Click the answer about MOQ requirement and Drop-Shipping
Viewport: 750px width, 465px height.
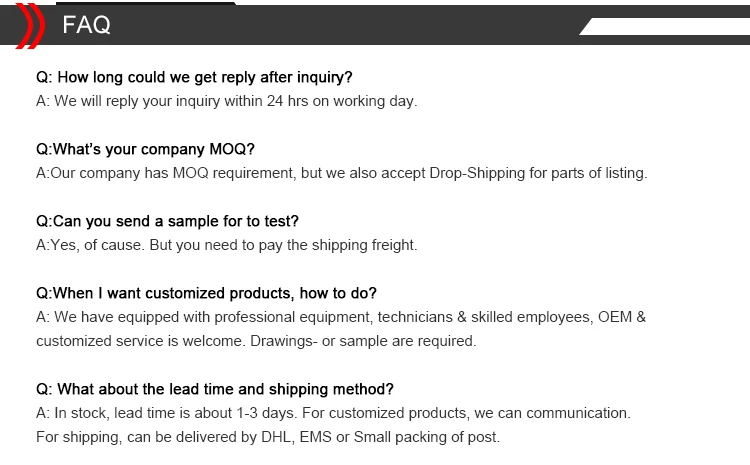click(341, 173)
